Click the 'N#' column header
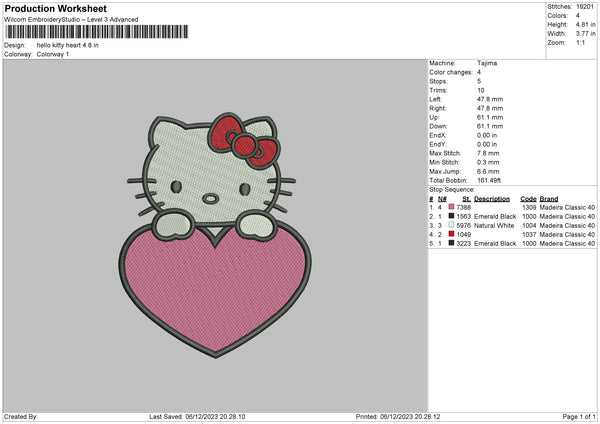 pos(442,199)
